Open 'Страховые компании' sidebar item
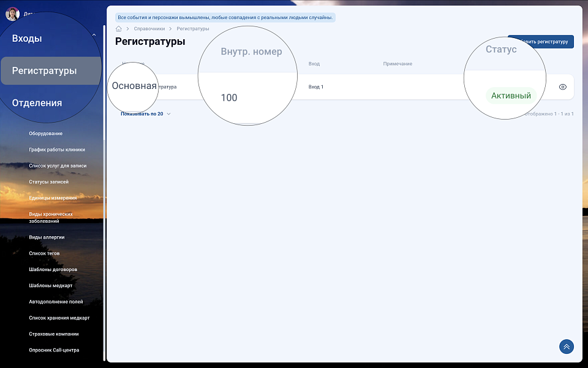This screenshot has width=588, height=368. tap(54, 334)
